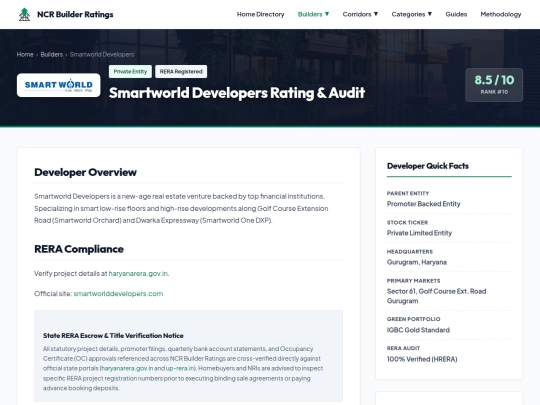
Task: Go to Home Directory in navigation
Action: (x=260, y=14)
